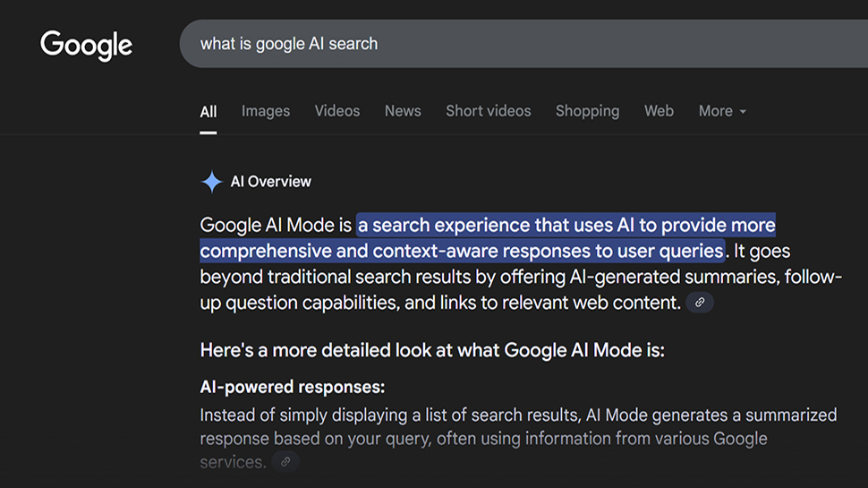Screen dimensions: 868x488
Task: Switch to the Images tab
Action: pos(266,111)
